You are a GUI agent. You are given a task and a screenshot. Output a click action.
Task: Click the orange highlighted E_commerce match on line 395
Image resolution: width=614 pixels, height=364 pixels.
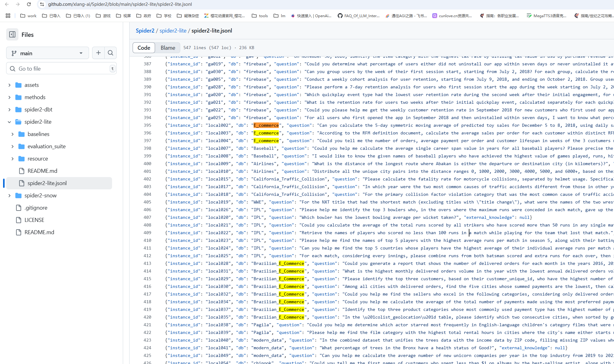point(266,125)
